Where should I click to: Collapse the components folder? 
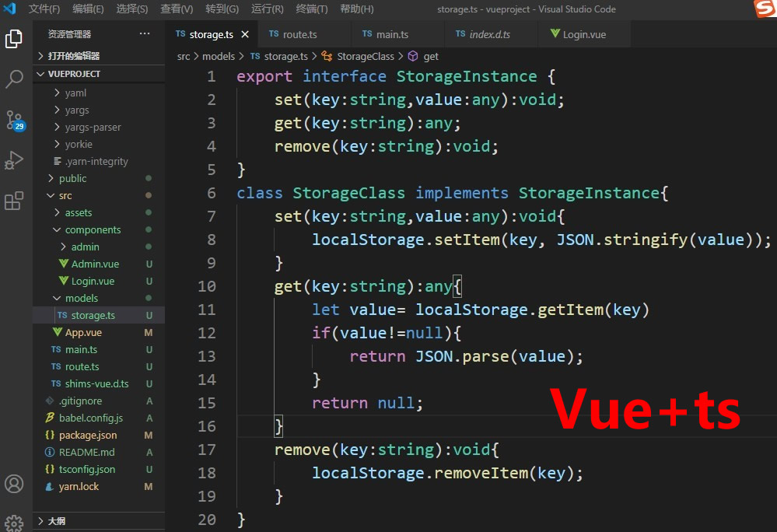tap(99, 229)
